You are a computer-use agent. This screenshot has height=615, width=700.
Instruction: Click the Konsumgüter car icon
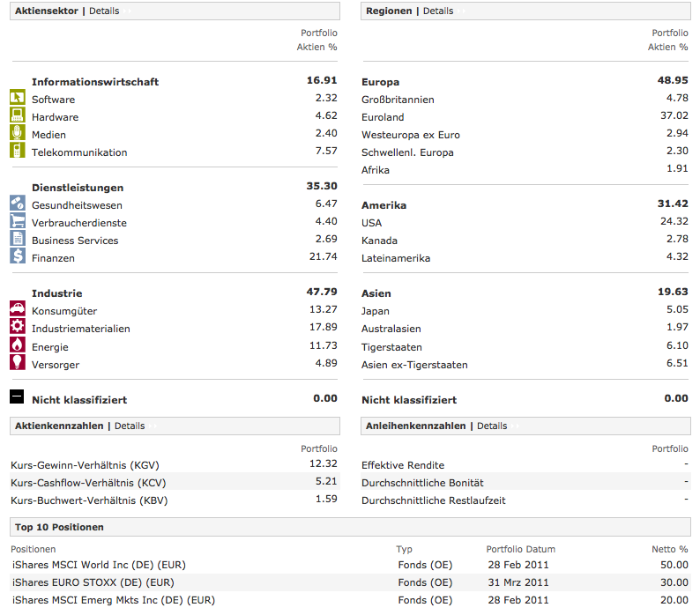point(17,309)
